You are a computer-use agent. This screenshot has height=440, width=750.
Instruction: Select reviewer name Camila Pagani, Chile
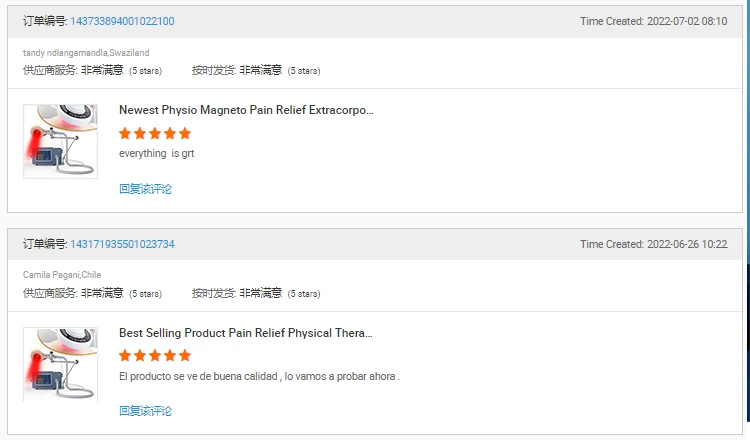(x=62, y=275)
